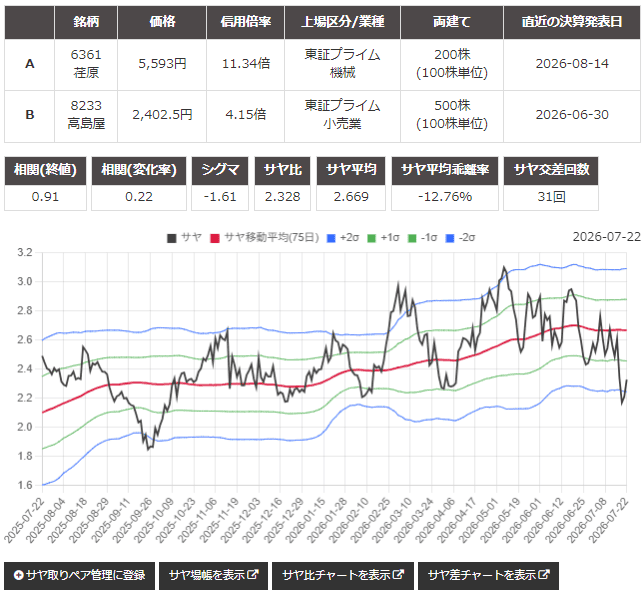Open サヤ比チャートを表示 button
This screenshot has width=643, height=595.
343,575
